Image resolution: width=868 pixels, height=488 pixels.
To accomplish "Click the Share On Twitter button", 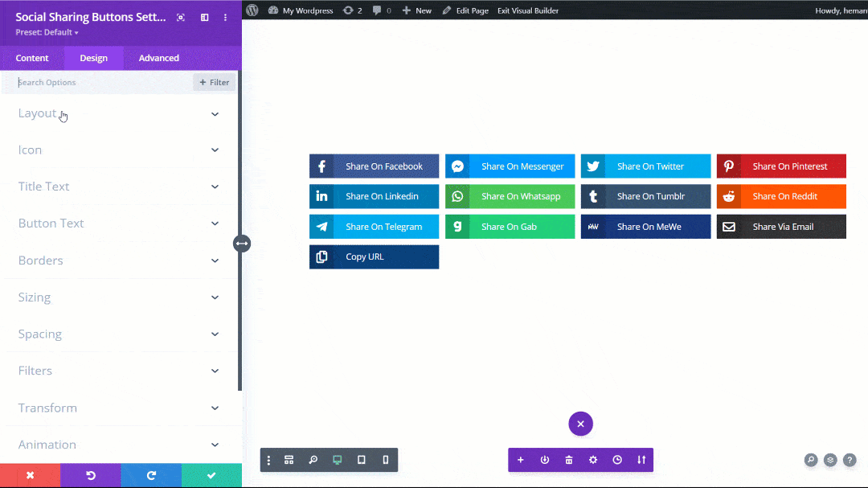I will coord(645,166).
